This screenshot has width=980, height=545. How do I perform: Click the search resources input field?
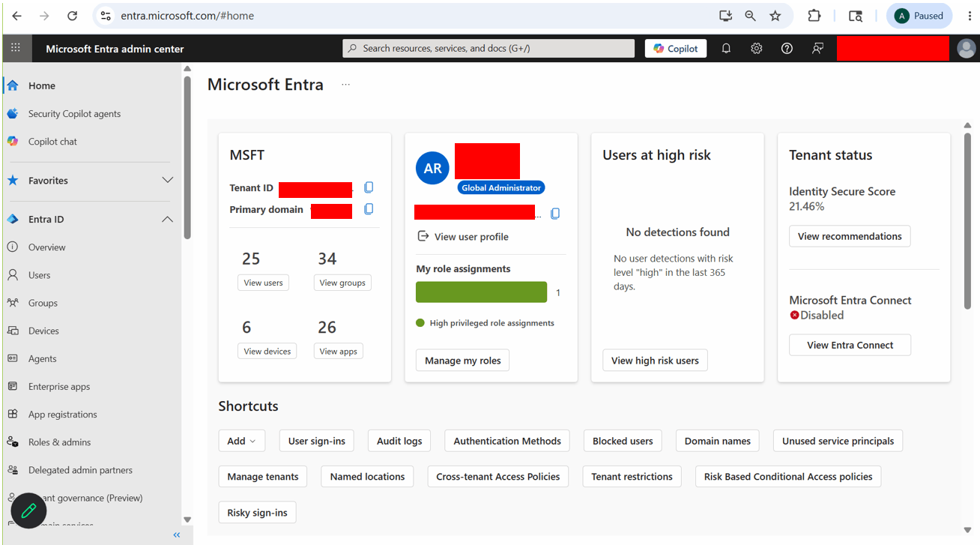(x=489, y=48)
